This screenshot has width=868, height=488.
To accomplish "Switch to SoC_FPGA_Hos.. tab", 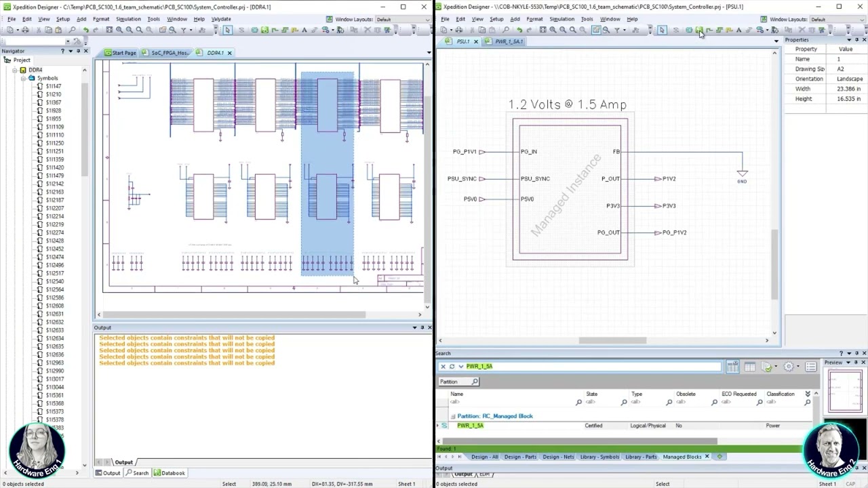I will point(167,52).
